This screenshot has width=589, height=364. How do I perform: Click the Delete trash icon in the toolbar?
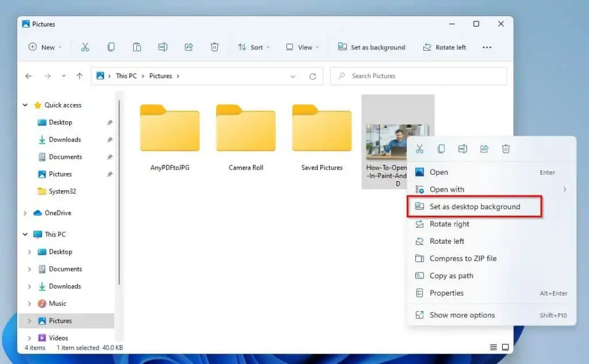coord(215,47)
